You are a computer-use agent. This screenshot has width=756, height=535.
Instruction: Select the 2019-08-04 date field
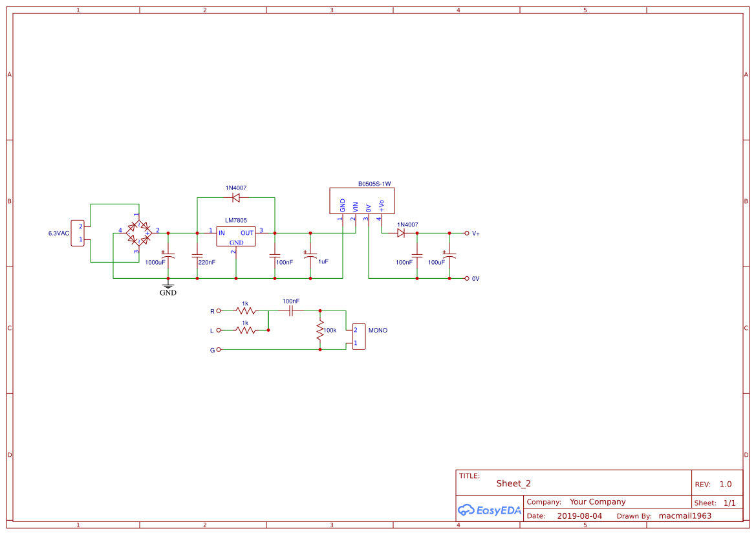point(579,516)
